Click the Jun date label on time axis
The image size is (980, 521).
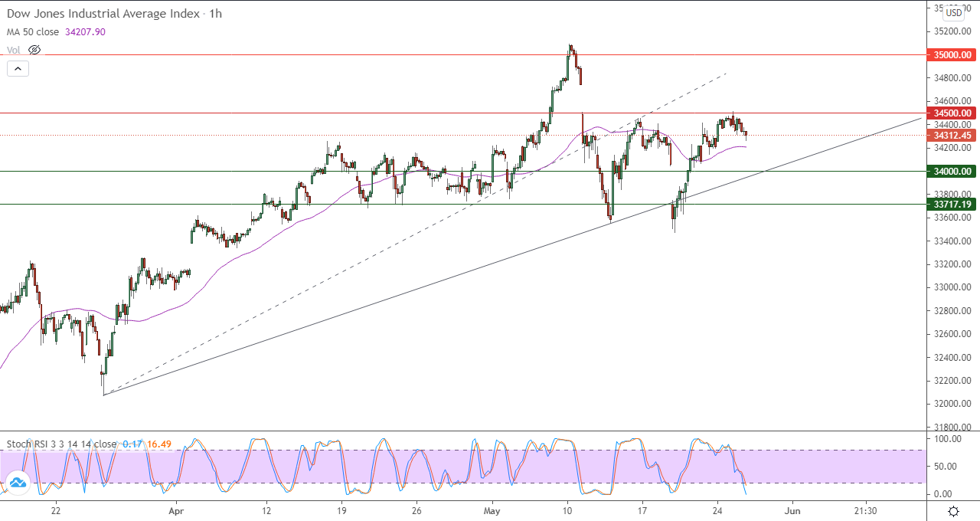pyautogui.click(x=792, y=511)
